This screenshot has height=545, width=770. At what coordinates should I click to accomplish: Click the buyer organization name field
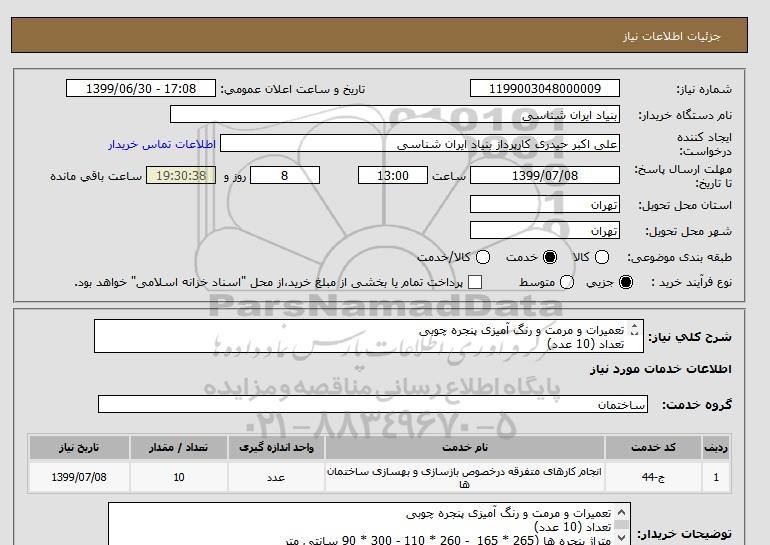tap(395, 114)
